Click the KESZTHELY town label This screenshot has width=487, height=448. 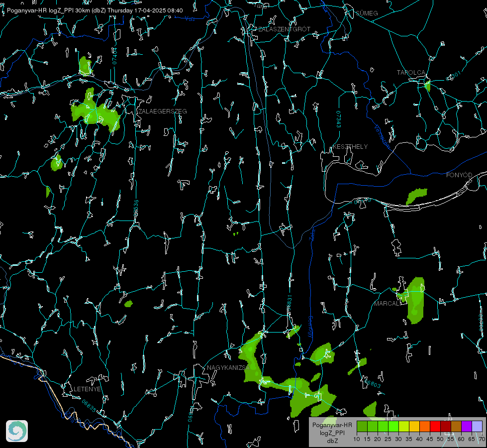pos(350,146)
